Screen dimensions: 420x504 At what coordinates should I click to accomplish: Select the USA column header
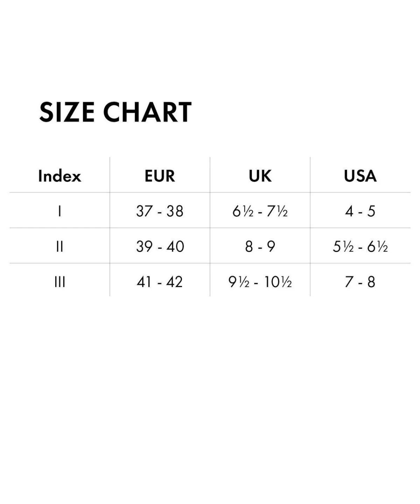(360, 176)
